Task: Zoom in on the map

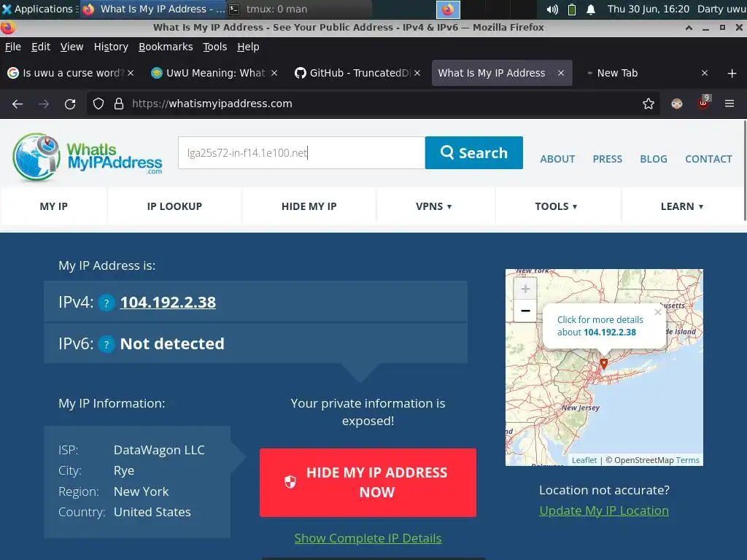Action: (x=525, y=289)
